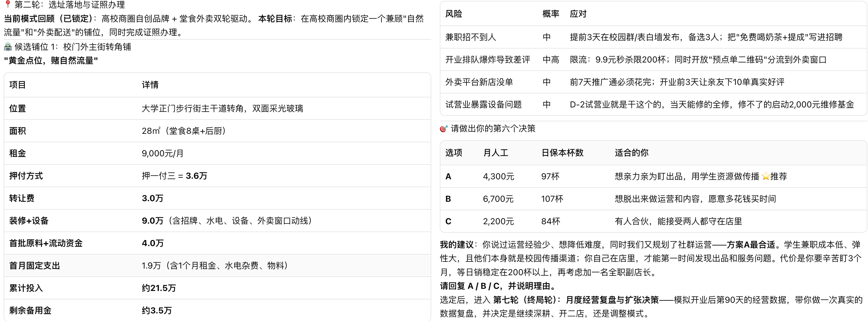The width and height of the screenshot is (868, 321).
Task: Click the 6,700元 monthly labor cost
Action: point(498,199)
